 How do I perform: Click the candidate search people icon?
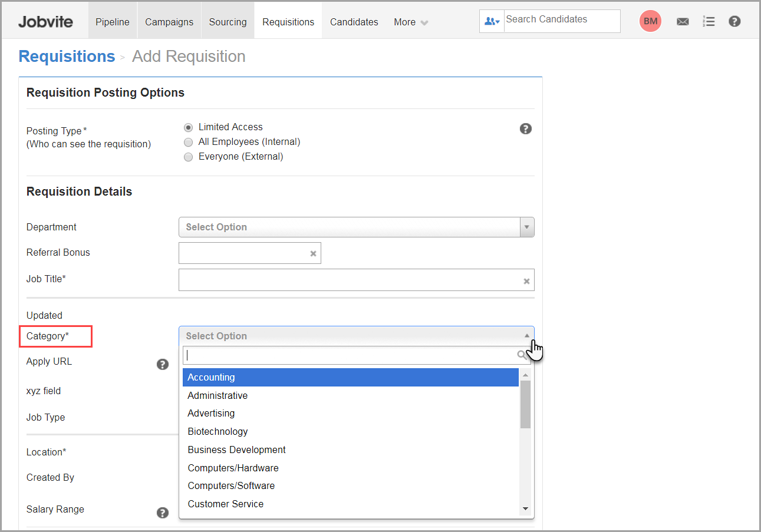click(491, 21)
